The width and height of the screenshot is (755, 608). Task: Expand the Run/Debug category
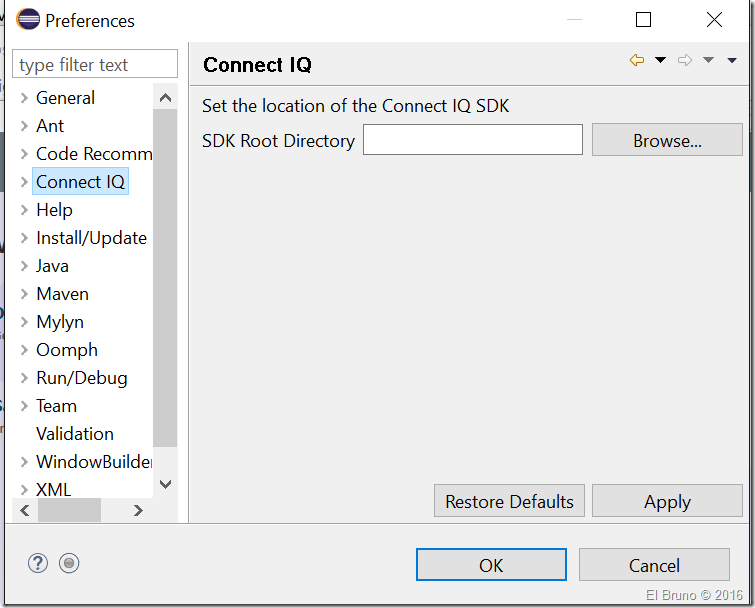(24, 378)
